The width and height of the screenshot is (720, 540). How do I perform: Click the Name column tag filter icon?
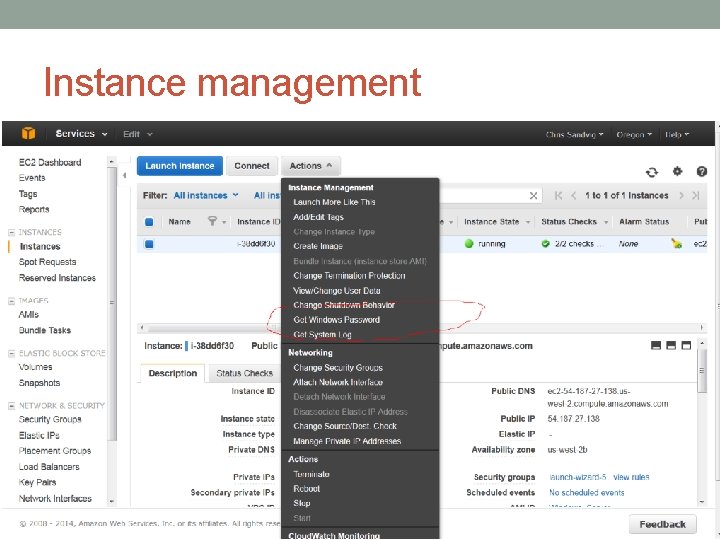click(x=212, y=221)
